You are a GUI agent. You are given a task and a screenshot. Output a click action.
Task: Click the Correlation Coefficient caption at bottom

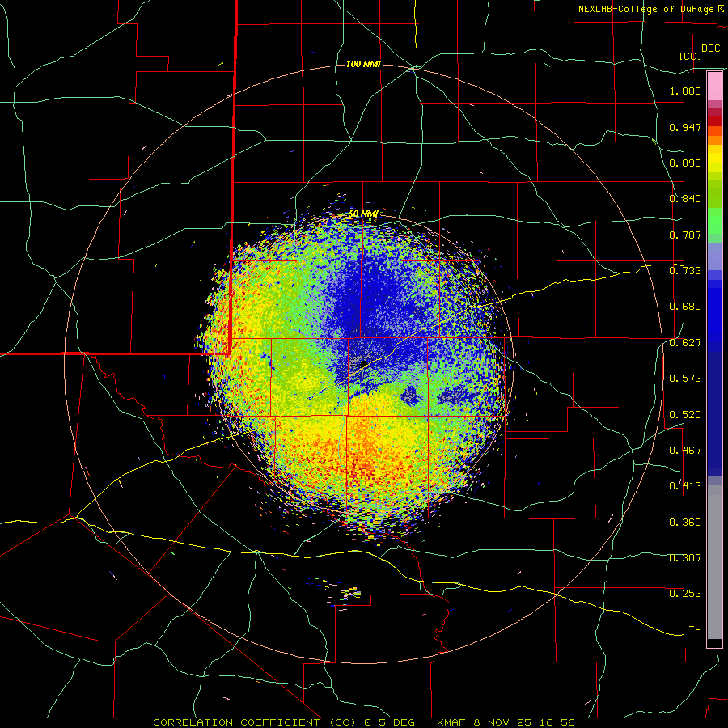pos(364,722)
